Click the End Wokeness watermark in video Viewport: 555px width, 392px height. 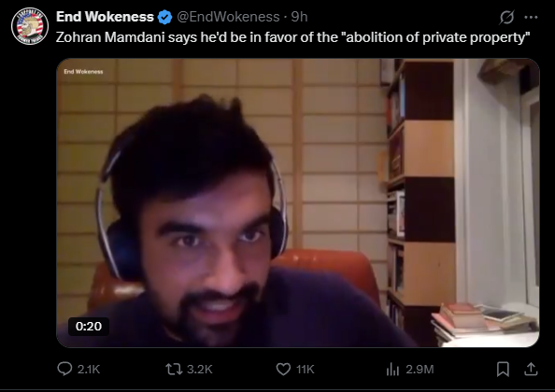click(83, 72)
